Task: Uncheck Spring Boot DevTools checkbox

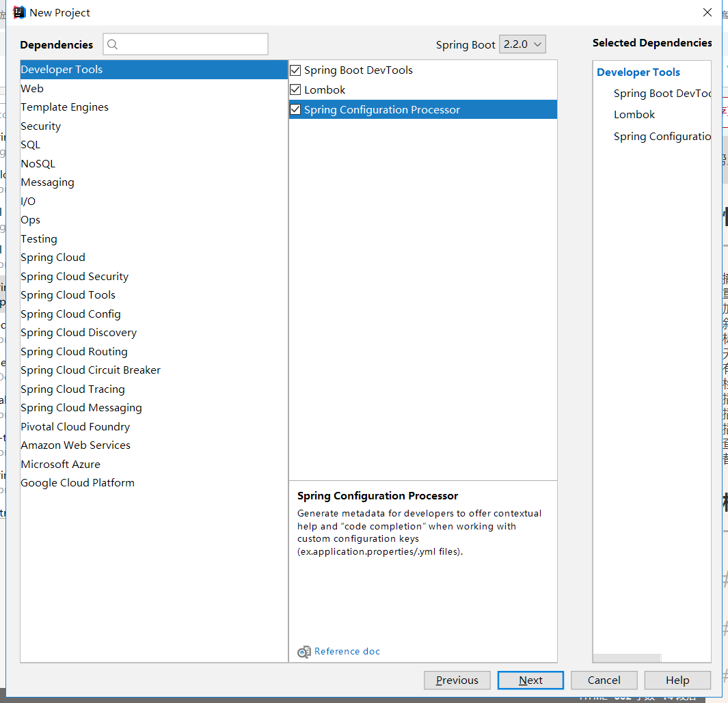Action: coord(295,70)
